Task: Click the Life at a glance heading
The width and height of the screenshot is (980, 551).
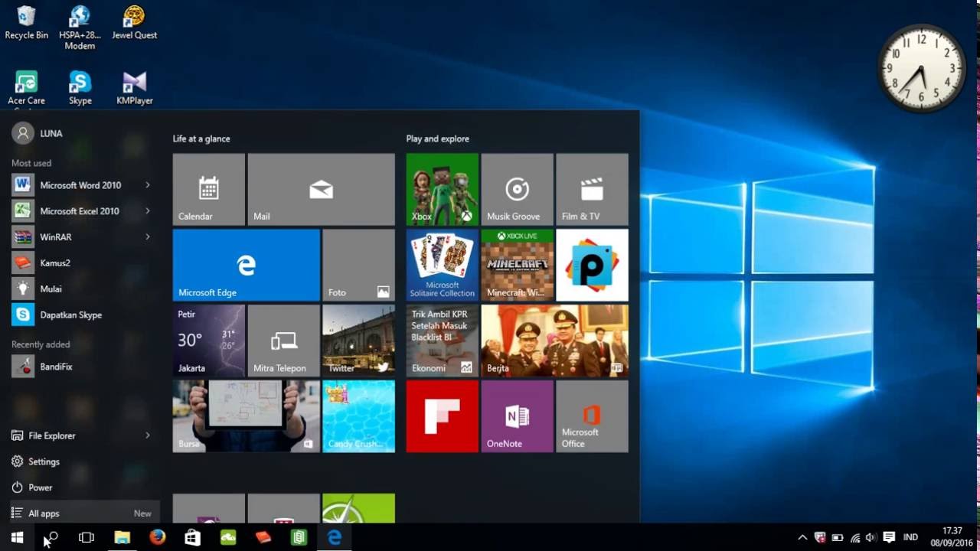Action: (201, 139)
